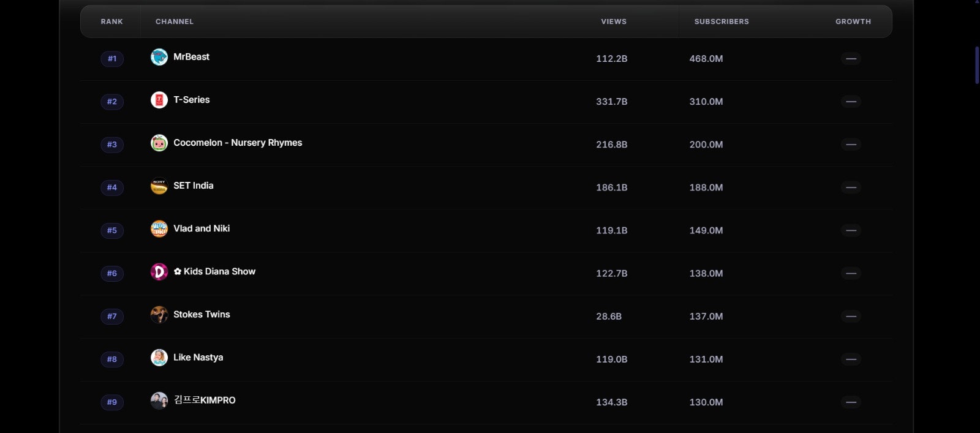Click the #3 rank badge
Viewport: 980px width, 433px height.
point(112,145)
